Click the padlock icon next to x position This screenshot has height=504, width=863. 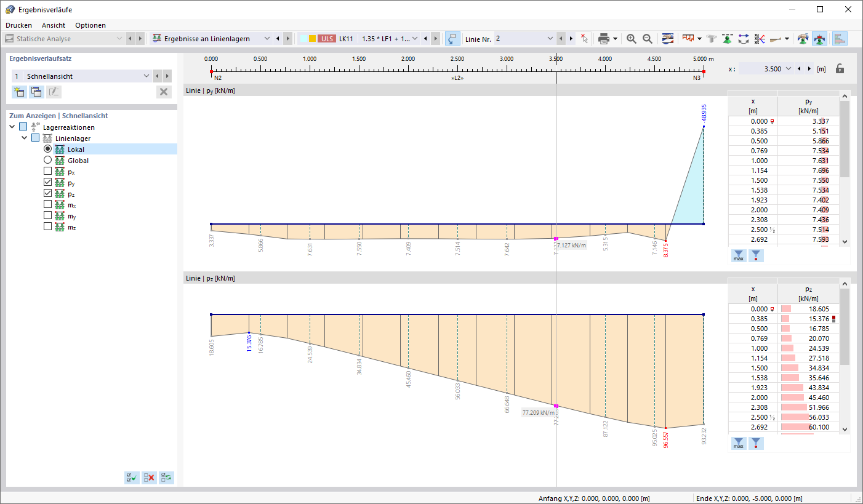coord(840,69)
